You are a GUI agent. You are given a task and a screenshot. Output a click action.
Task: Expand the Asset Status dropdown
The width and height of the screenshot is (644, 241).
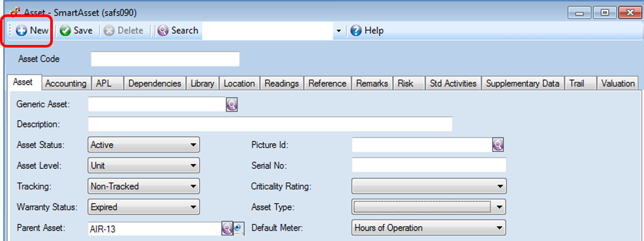coord(144,145)
